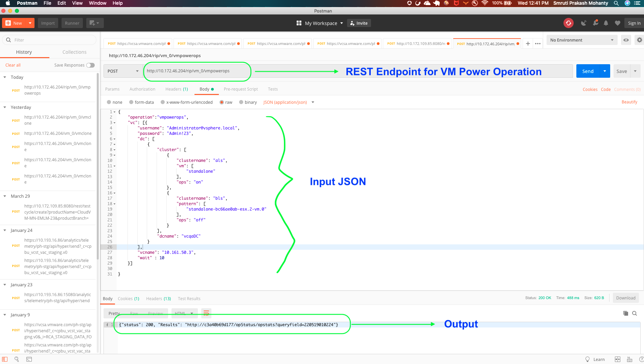Open the Authorization tab
The height and width of the screenshot is (364, 644).
pyautogui.click(x=142, y=89)
